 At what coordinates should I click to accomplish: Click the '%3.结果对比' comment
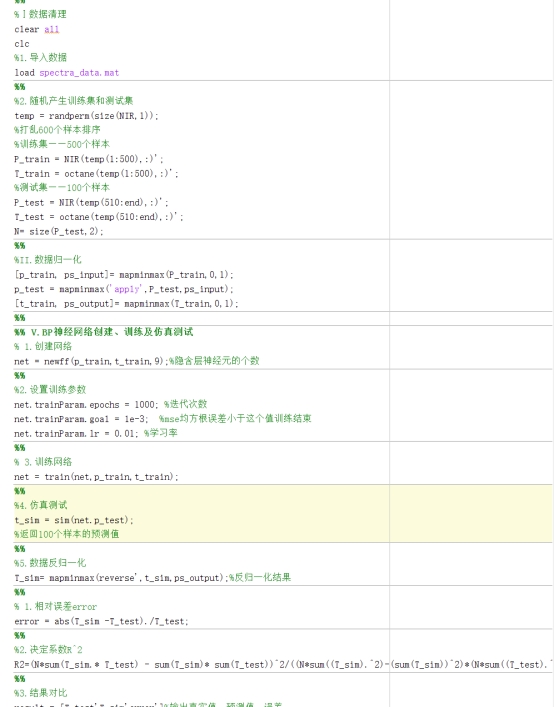[x=40, y=693]
